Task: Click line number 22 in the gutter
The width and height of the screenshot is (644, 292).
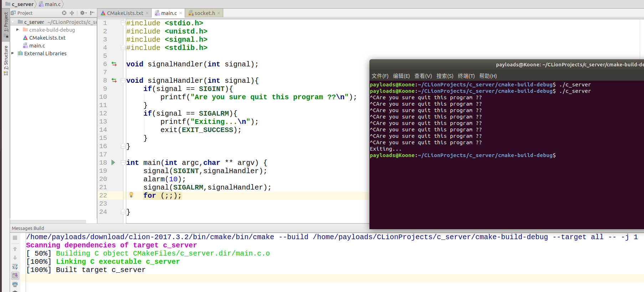Action: [103, 195]
